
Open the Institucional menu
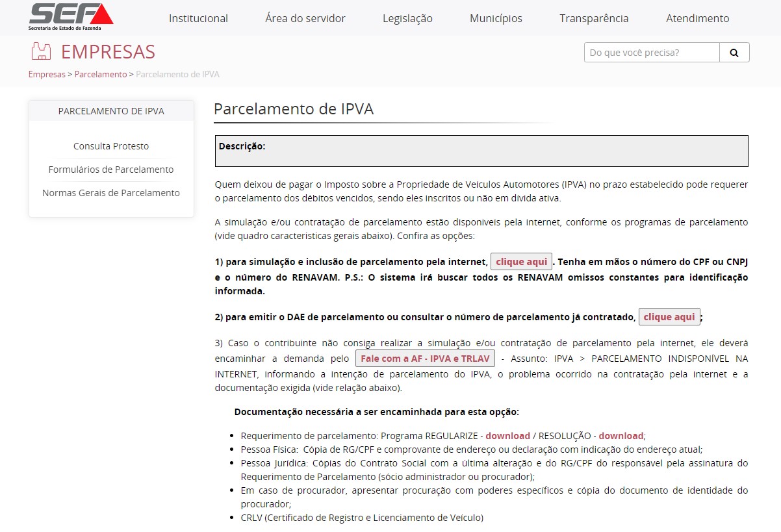198,18
